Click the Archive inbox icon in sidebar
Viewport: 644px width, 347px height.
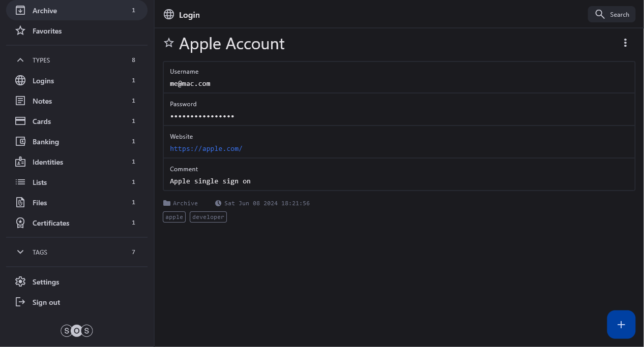(20, 11)
